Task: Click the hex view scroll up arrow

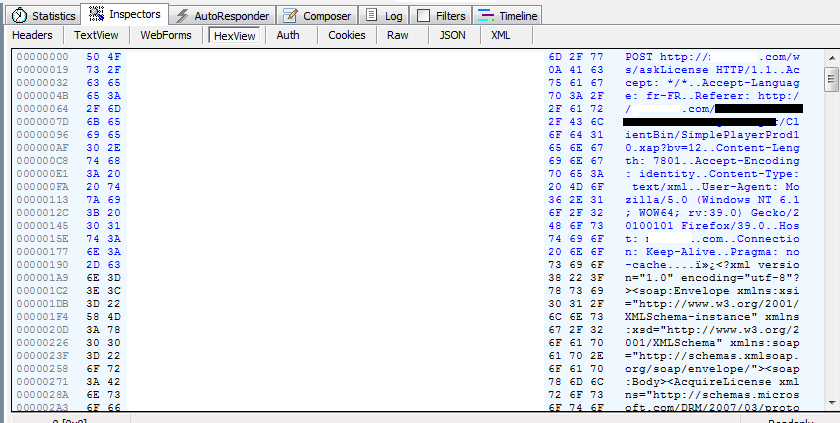Action: coord(831,58)
